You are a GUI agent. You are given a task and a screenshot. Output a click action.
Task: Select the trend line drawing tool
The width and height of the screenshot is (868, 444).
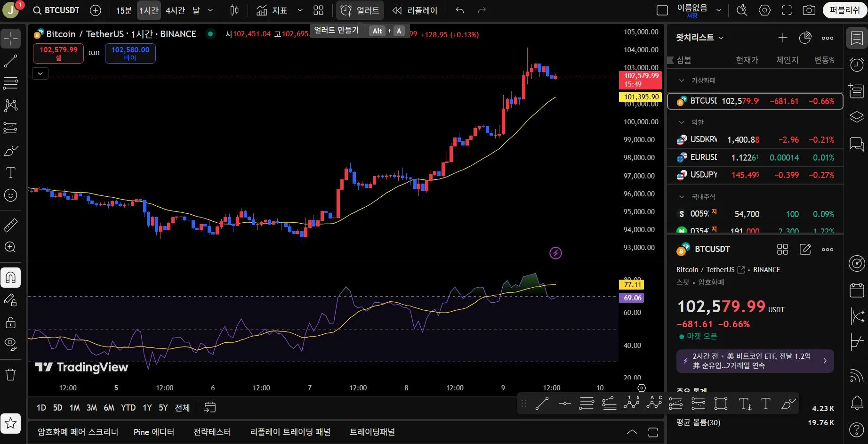tap(10, 61)
